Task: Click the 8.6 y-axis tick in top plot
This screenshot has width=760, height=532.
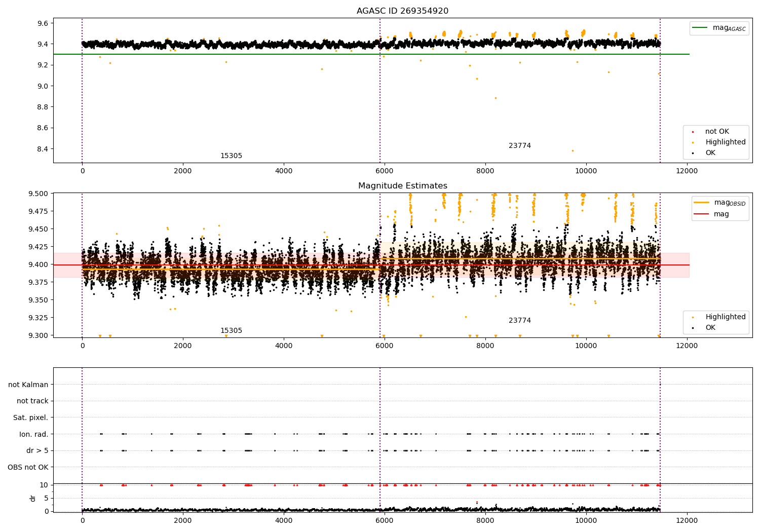Action: click(43, 128)
